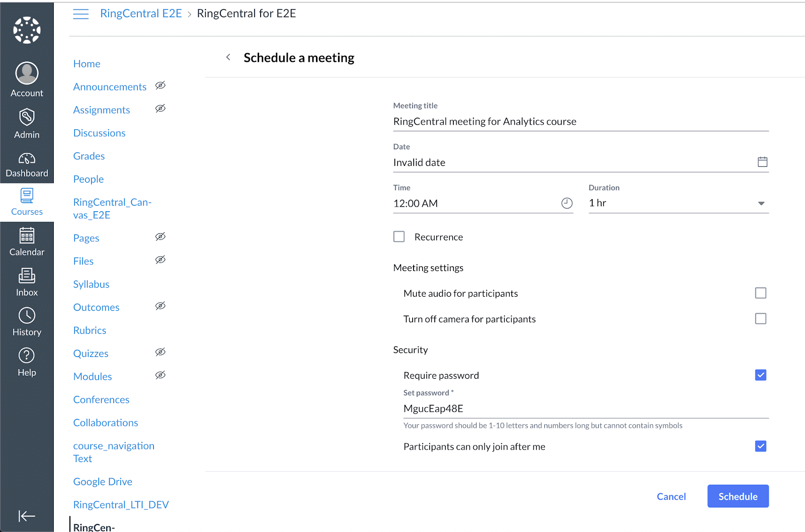The height and width of the screenshot is (532, 805).
Task: Enable the Recurrence checkbox
Action: [x=399, y=237]
